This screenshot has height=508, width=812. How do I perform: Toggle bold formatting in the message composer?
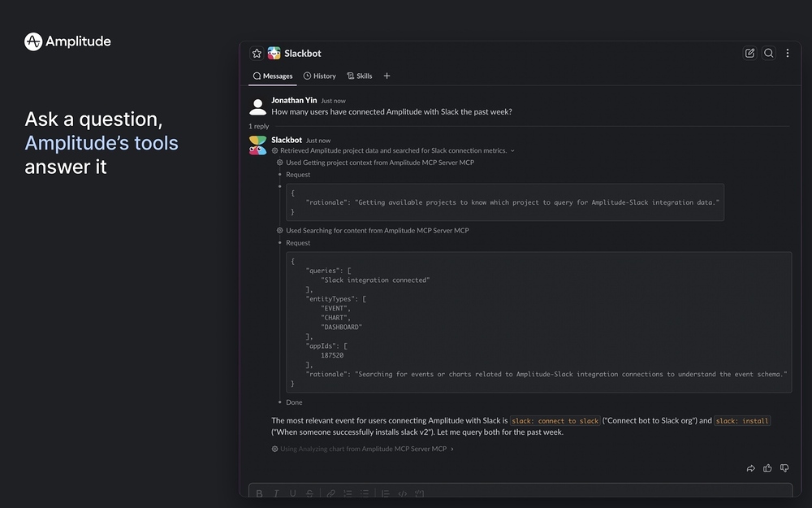[260, 493]
